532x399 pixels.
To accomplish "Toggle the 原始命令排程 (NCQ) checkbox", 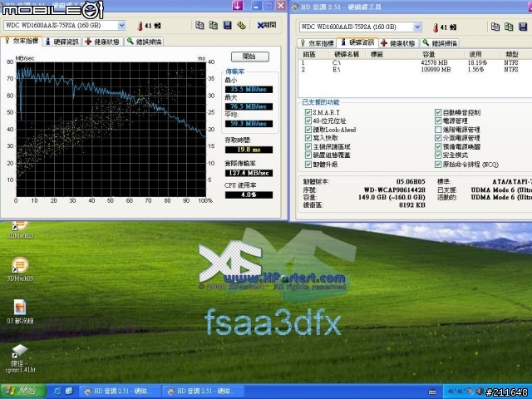I will coord(438,165).
